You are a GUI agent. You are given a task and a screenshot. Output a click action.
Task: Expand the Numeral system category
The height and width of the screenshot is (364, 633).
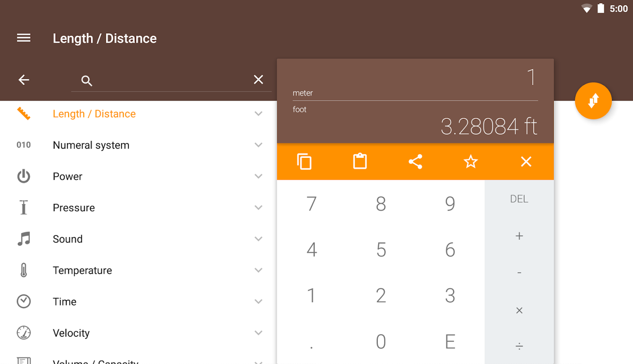pyautogui.click(x=258, y=145)
